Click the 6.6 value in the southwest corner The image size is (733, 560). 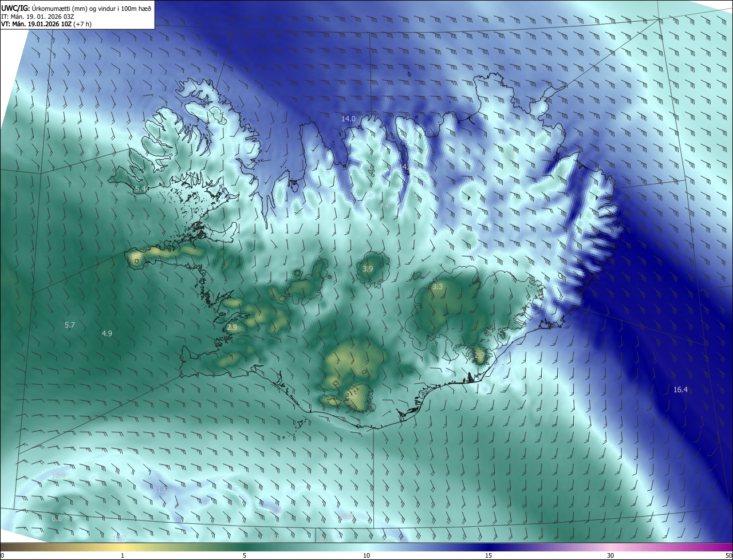[57, 519]
